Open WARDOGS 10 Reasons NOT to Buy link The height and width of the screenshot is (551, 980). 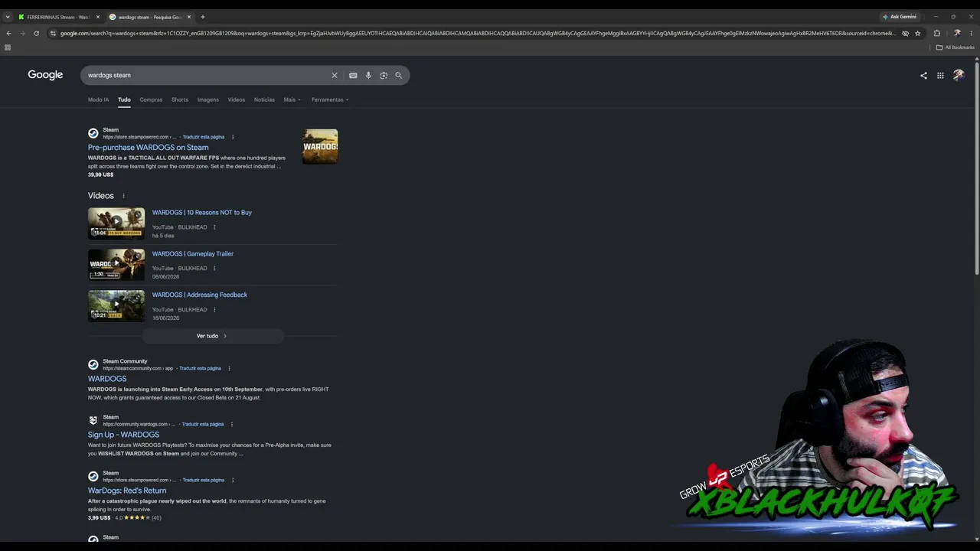tap(202, 213)
